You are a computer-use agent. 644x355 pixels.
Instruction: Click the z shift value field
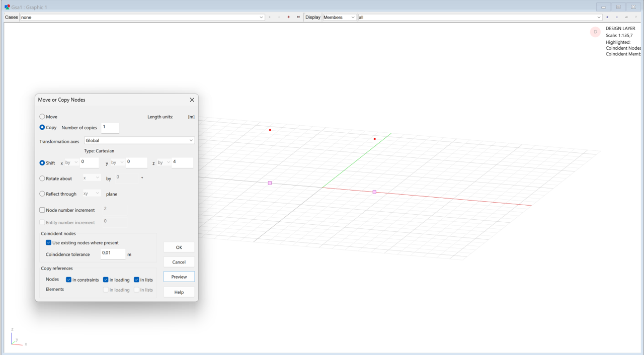[182, 162]
